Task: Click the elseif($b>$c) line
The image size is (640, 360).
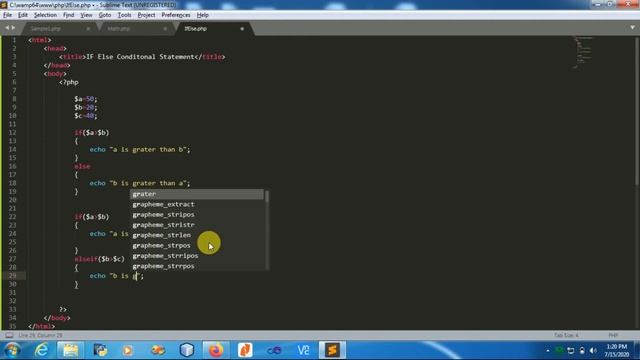Action: 99,259
